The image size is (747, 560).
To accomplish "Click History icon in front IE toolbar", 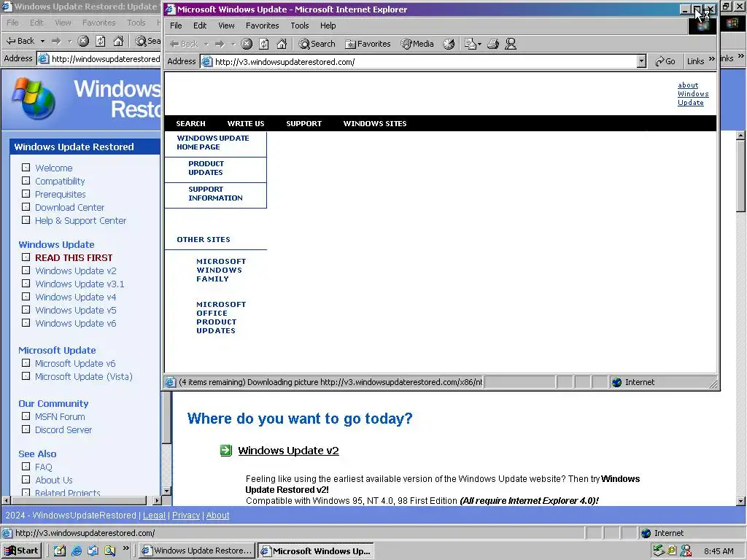I will 449,44.
